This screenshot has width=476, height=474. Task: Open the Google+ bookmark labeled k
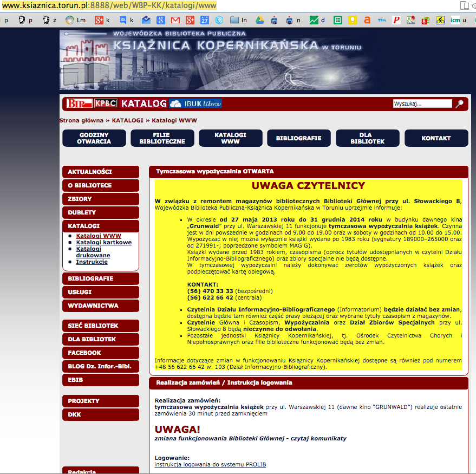(102, 20)
